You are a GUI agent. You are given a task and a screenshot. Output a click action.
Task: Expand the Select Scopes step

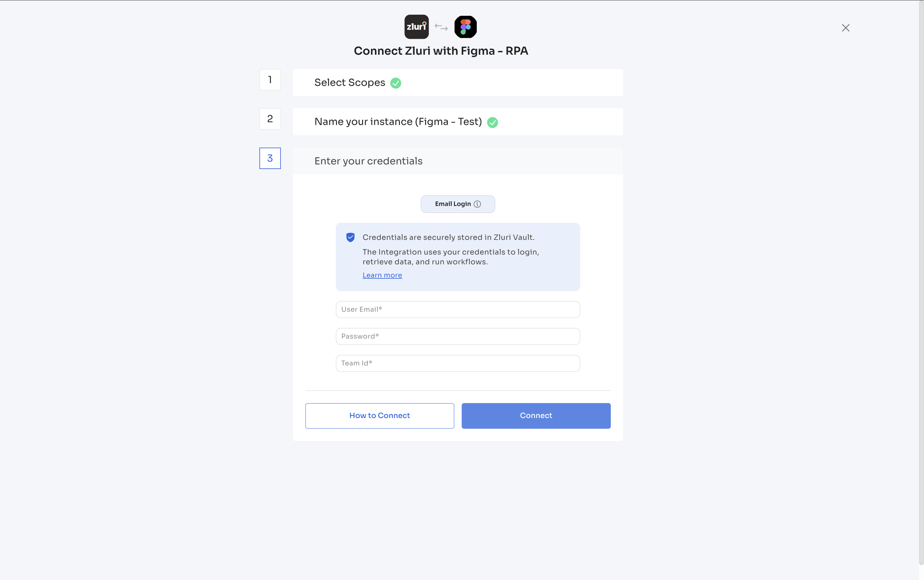point(350,83)
